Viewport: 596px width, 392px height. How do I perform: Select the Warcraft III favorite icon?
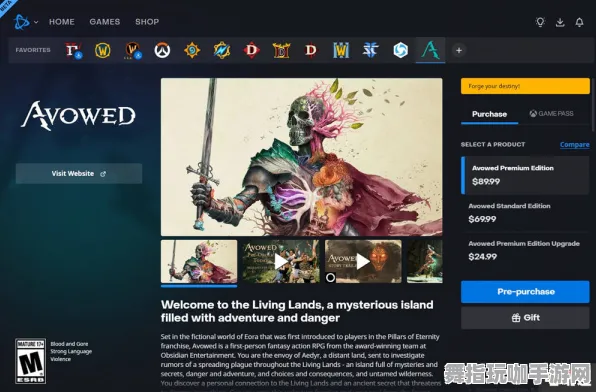pyautogui.click(x=341, y=50)
